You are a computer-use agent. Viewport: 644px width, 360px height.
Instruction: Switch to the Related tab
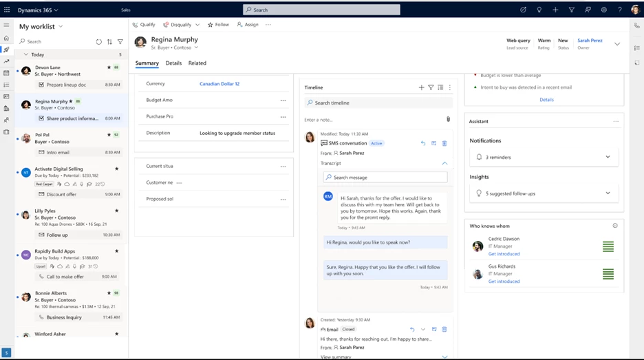tap(197, 63)
